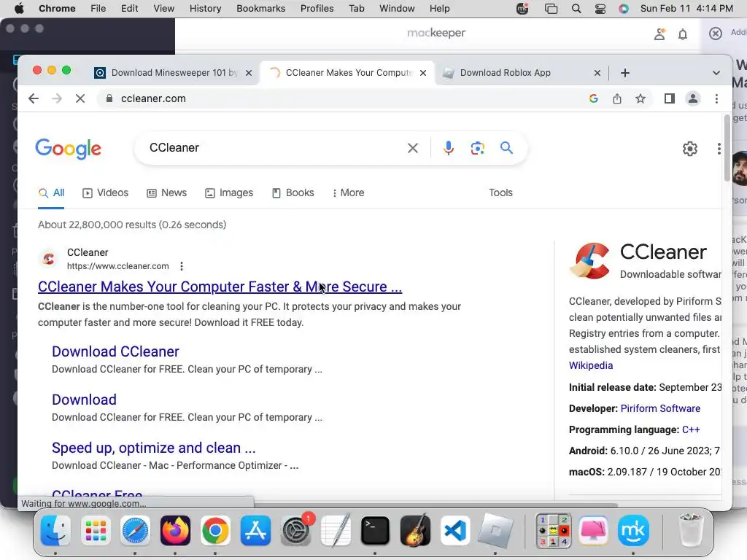Open Launchpad from the Dock
This screenshot has width=747, height=560.
pos(96,531)
